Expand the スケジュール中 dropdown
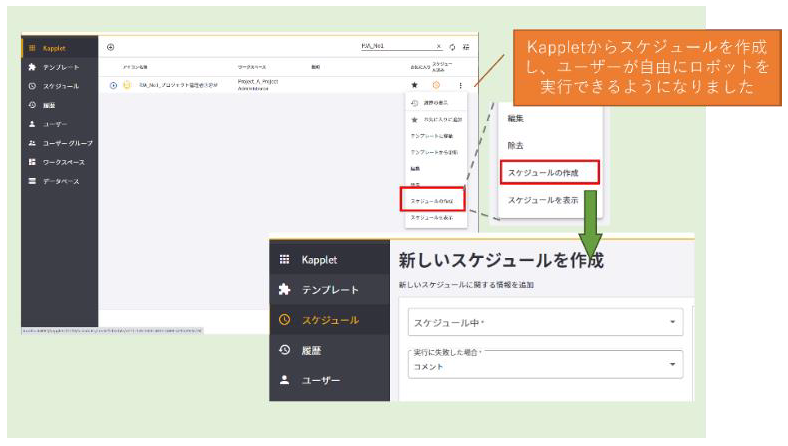This screenshot has height=446, width=788. point(545,322)
